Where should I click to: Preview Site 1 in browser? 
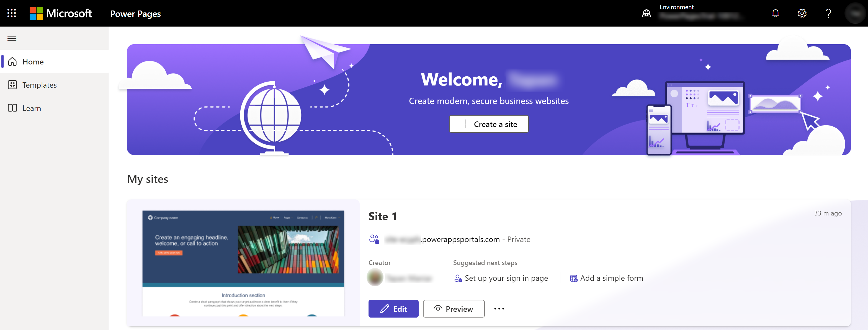click(454, 308)
